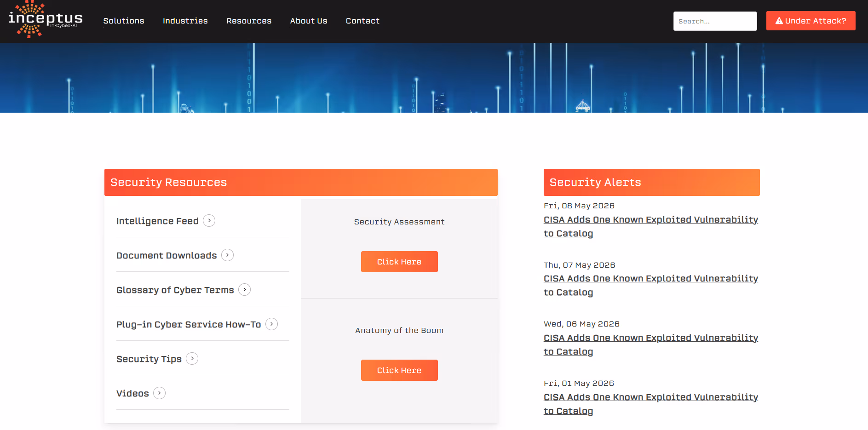Click the Security Assessment label

coord(399,222)
